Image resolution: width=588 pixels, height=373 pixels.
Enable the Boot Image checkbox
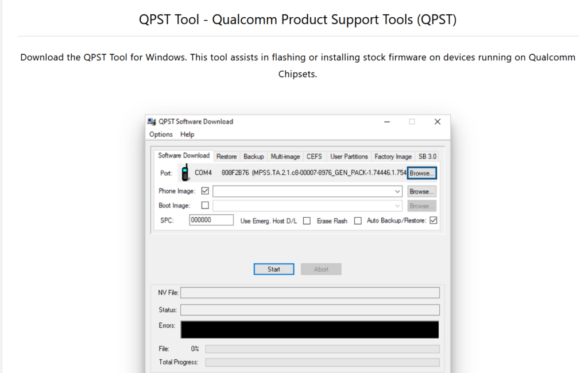coord(205,205)
